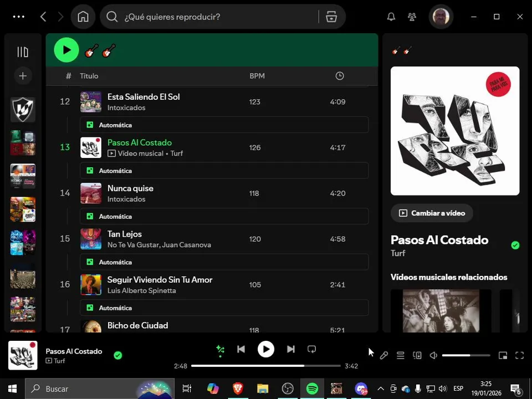Skip to previous track
Screen dimensions: 532x399
pyautogui.click(x=241, y=349)
